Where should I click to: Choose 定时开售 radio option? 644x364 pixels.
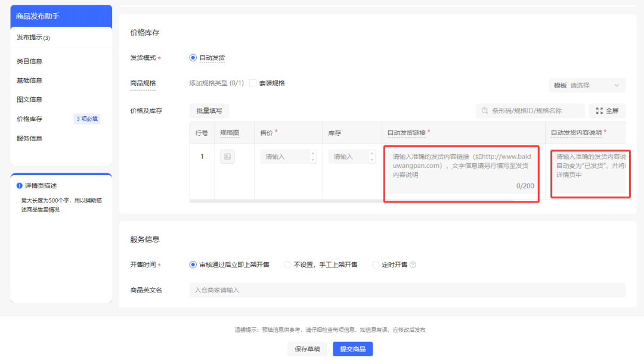pos(376,265)
